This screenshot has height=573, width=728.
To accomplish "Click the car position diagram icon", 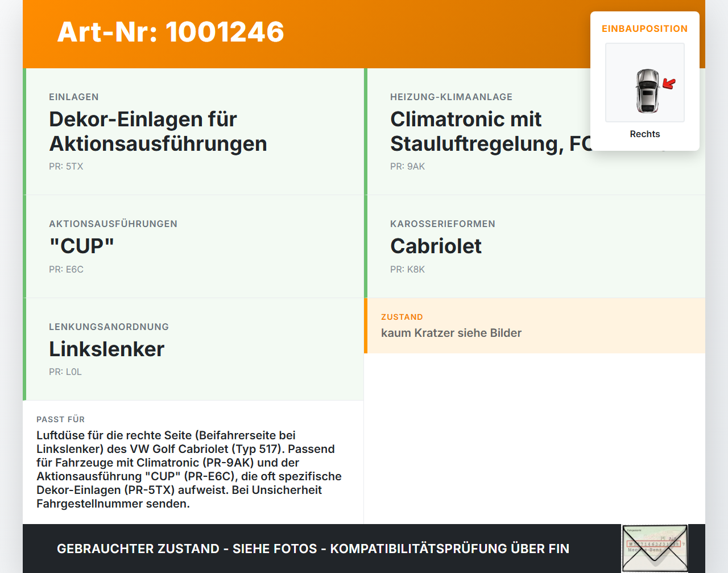I will tap(645, 83).
